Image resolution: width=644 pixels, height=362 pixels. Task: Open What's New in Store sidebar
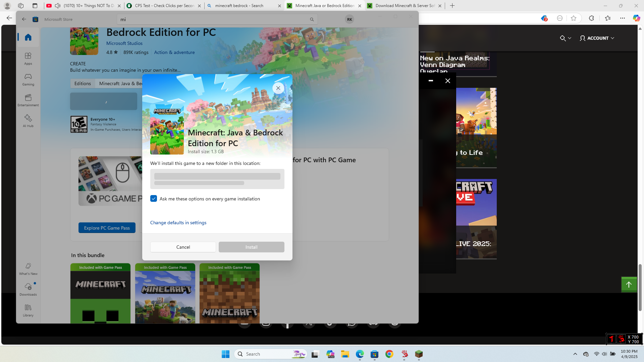[x=28, y=268]
